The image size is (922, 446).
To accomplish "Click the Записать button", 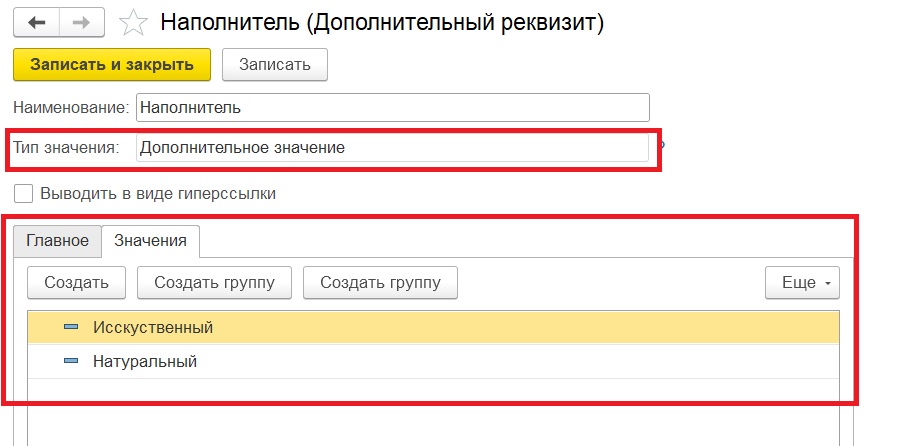I will [x=275, y=65].
